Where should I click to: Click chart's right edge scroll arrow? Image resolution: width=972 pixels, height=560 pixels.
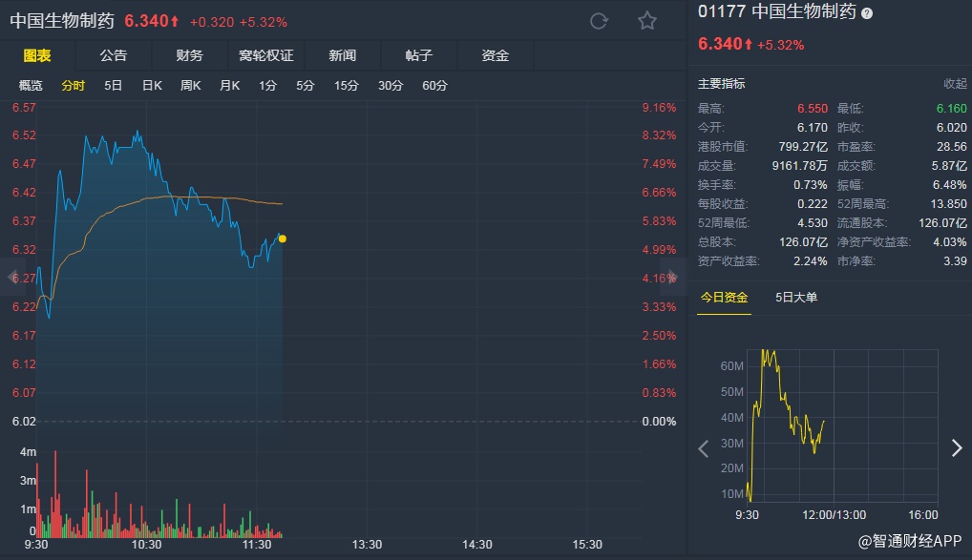pos(674,277)
